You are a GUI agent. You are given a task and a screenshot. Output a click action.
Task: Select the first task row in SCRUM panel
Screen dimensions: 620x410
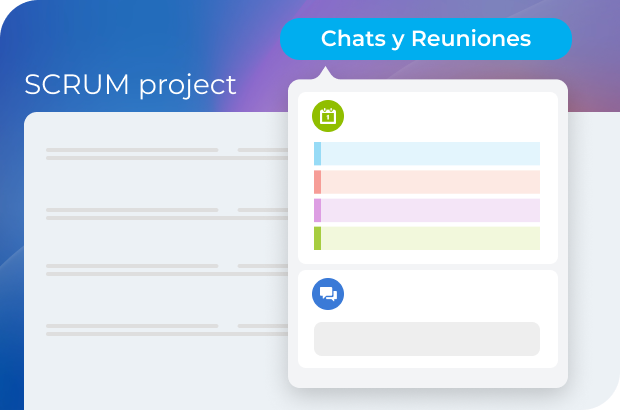click(132, 154)
